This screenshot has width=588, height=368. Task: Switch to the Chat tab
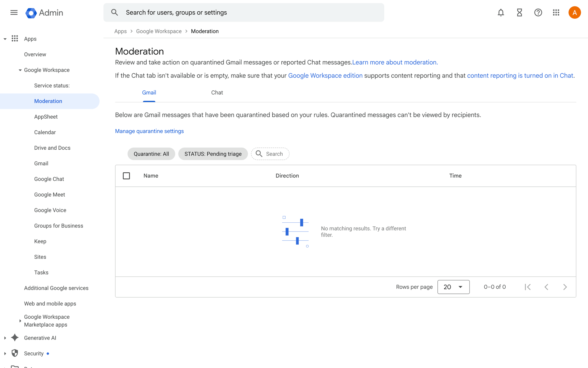coord(217,93)
